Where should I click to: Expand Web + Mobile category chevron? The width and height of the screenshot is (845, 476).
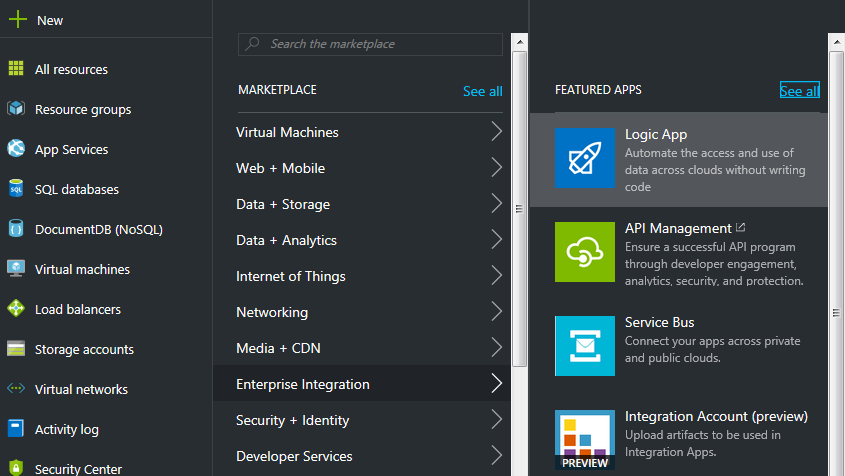[496, 168]
